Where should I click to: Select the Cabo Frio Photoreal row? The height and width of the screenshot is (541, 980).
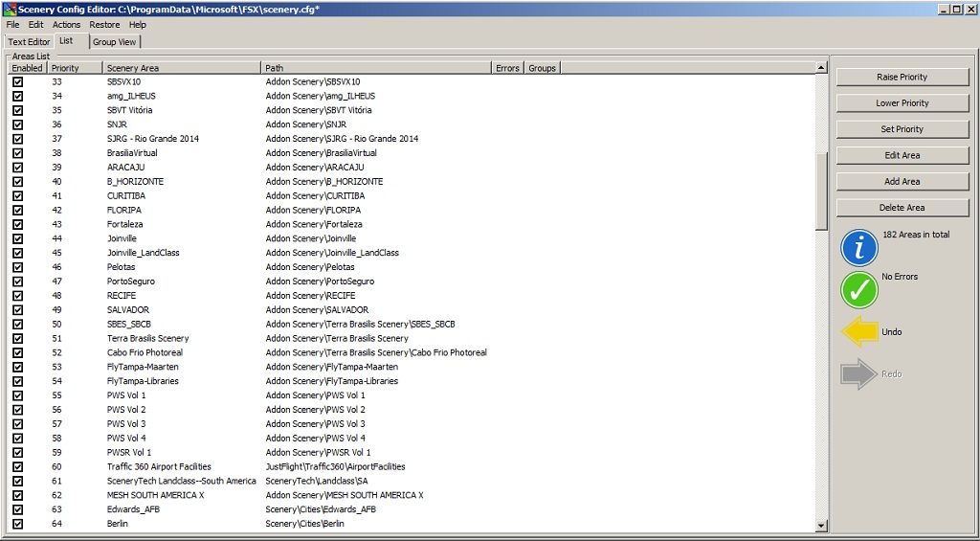pyautogui.click(x=412, y=352)
